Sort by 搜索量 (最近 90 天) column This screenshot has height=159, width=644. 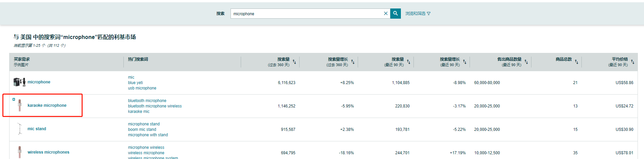click(x=409, y=62)
